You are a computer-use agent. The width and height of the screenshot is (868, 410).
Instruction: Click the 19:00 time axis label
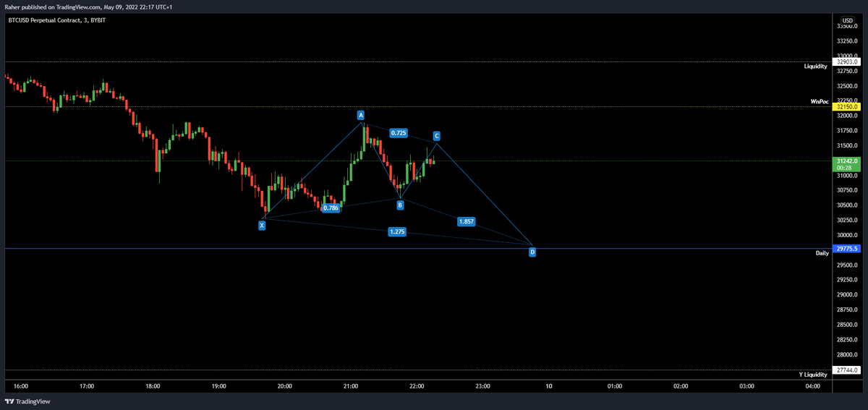(x=219, y=386)
